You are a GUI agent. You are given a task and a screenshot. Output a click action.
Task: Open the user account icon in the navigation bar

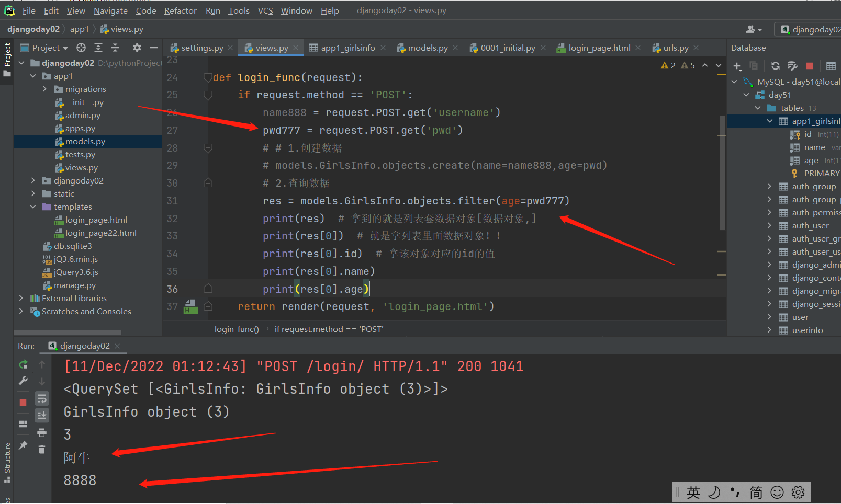click(x=754, y=29)
